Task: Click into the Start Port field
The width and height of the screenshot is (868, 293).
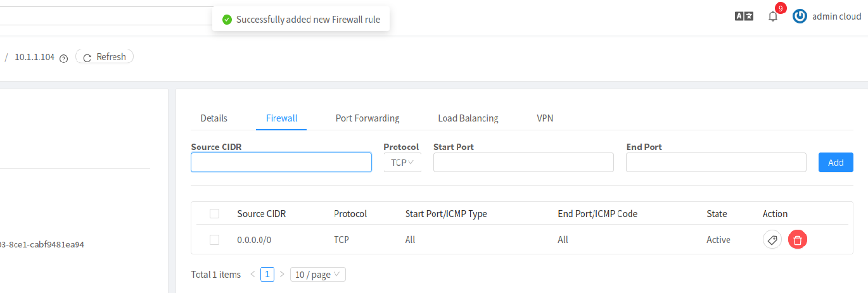Action: (x=523, y=163)
